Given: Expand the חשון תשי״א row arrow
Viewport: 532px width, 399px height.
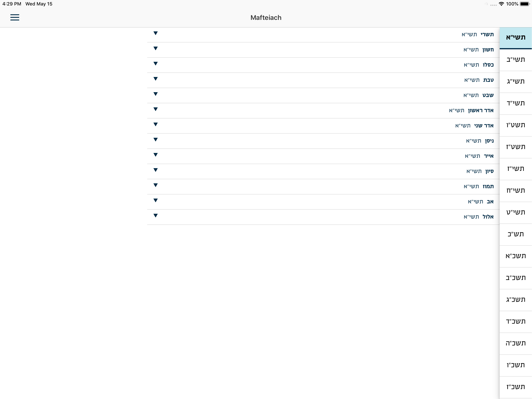Looking at the screenshot, I should (x=156, y=48).
